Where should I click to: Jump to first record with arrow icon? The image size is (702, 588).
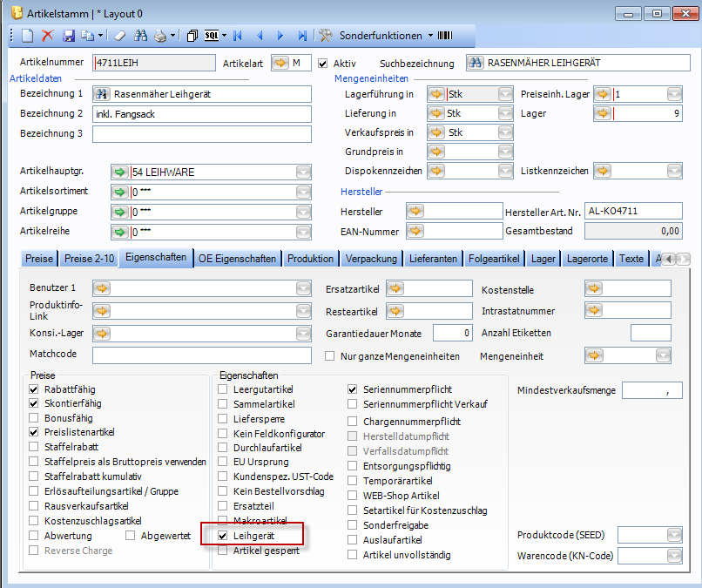[237, 36]
